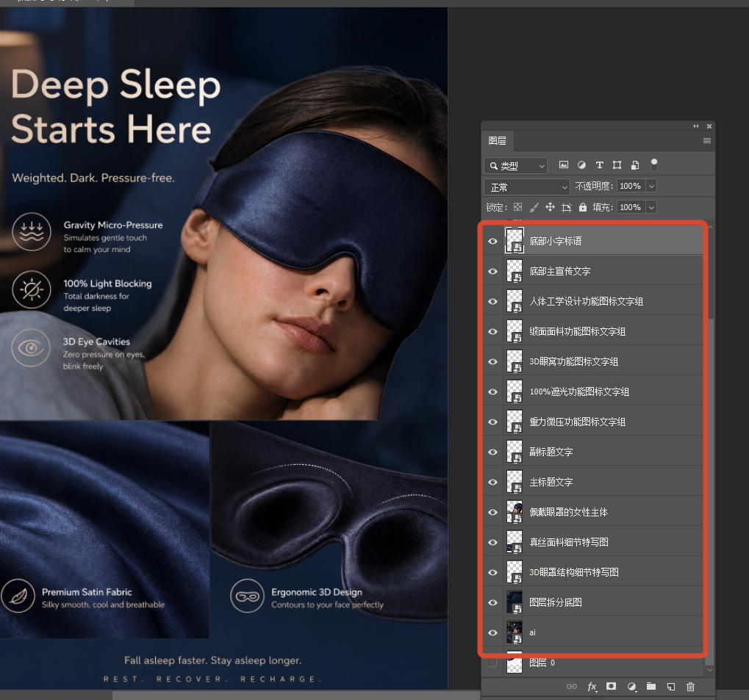Create a new fill or adjustment layer
The image size is (749, 700).
tap(631, 687)
